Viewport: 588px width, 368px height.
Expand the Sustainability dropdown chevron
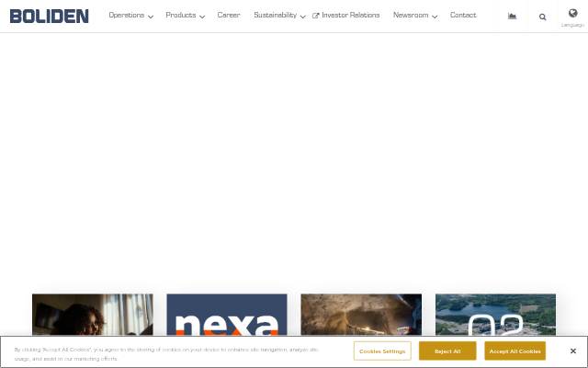tap(302, 17)
